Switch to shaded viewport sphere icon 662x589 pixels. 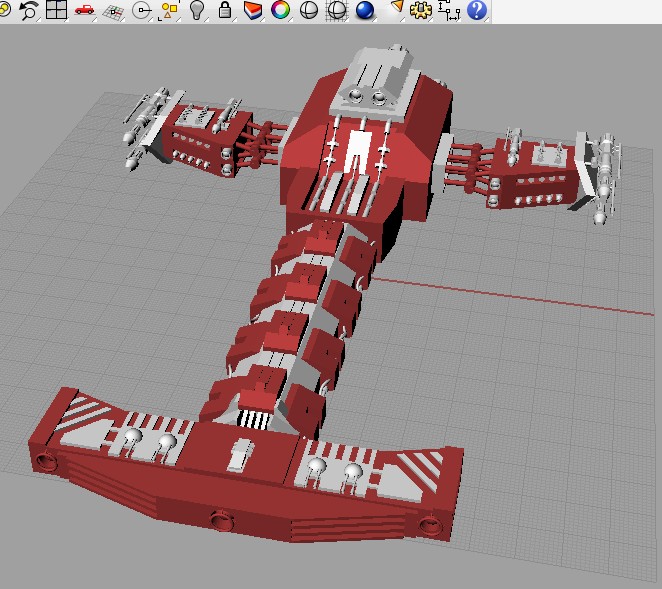pos(308,10)
